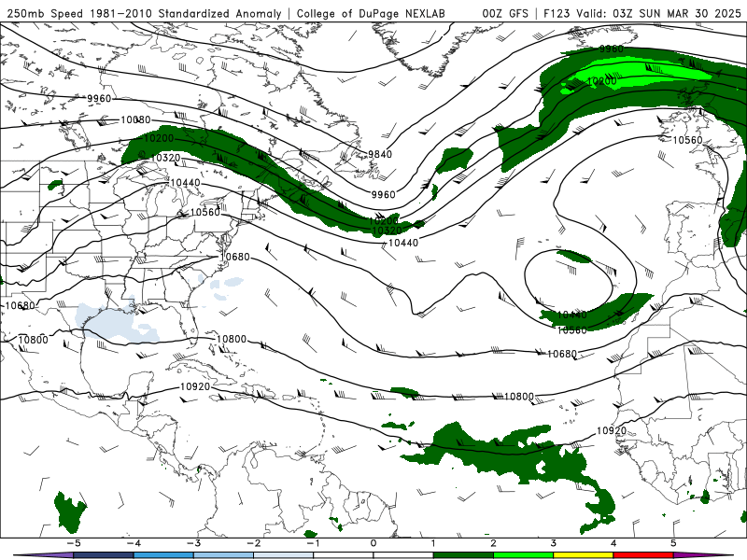Click the bright green 2-to-3 colorbar swatch

tap(523, 555)
